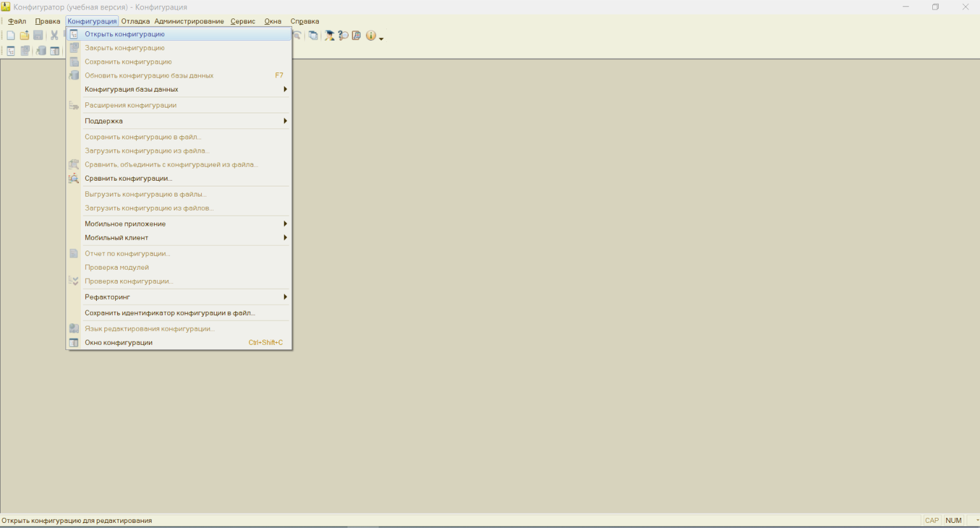Viewport: 980px width, 528px height.
Task: Open the Syntax Assistant graduate icon
Action: click(x=329, y=36)
